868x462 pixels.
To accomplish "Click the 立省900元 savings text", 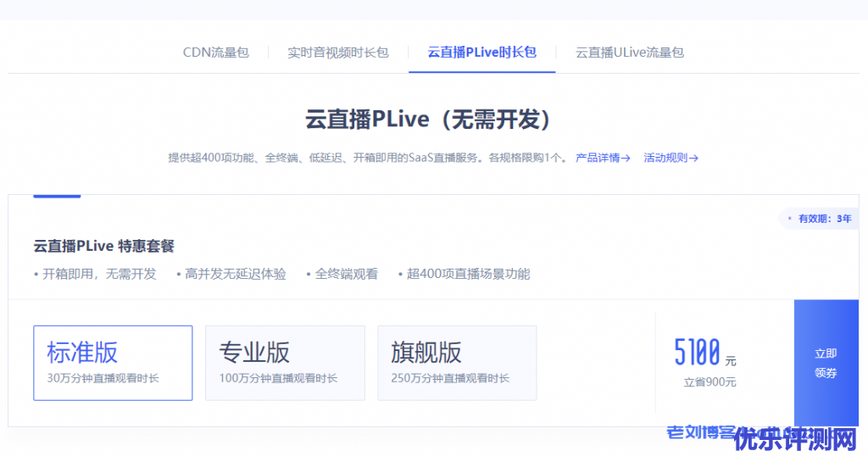I will tap(709, 382).
